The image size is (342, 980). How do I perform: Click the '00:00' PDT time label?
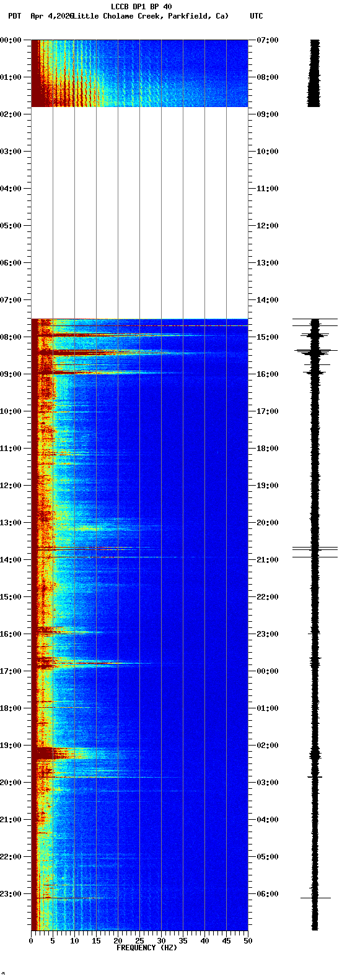coord(11,40)
